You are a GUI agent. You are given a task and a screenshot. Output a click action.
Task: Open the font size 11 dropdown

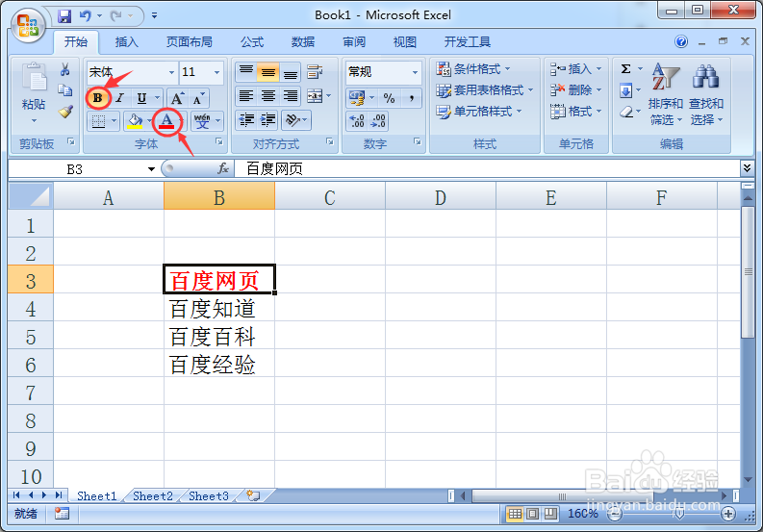point(216,72)
